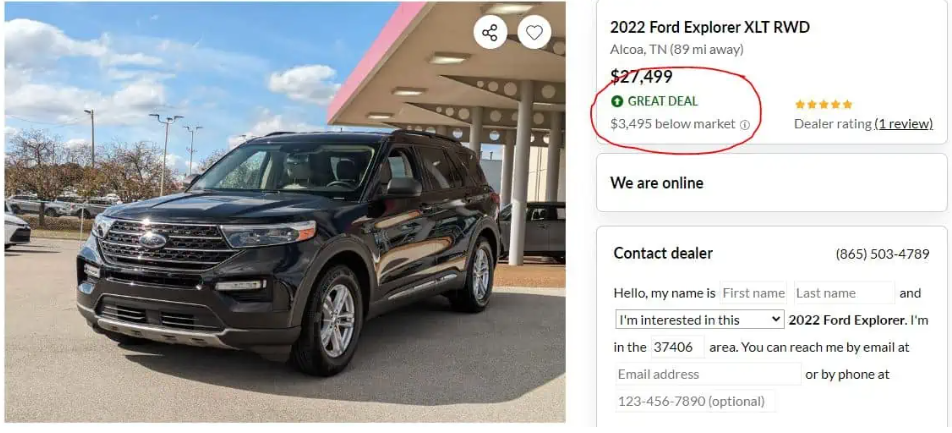Click the First name field
Viewport: 952px width, 433px height.
pyautogui.click(x=753, y=293)
